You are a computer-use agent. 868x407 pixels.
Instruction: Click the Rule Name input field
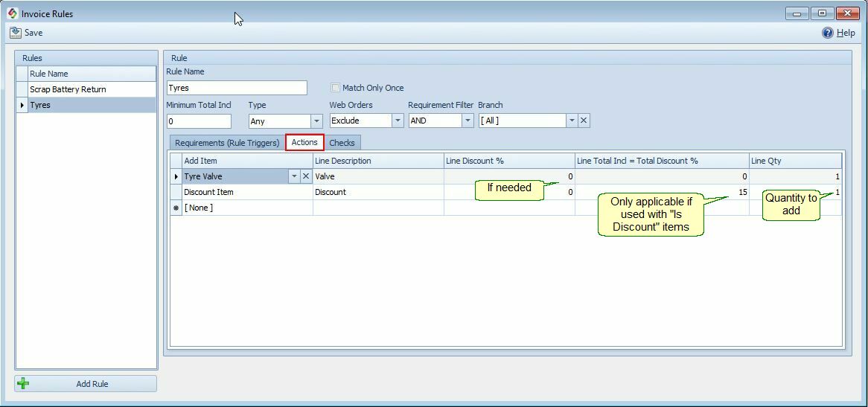pyautogui.click(x=237, y=87)
